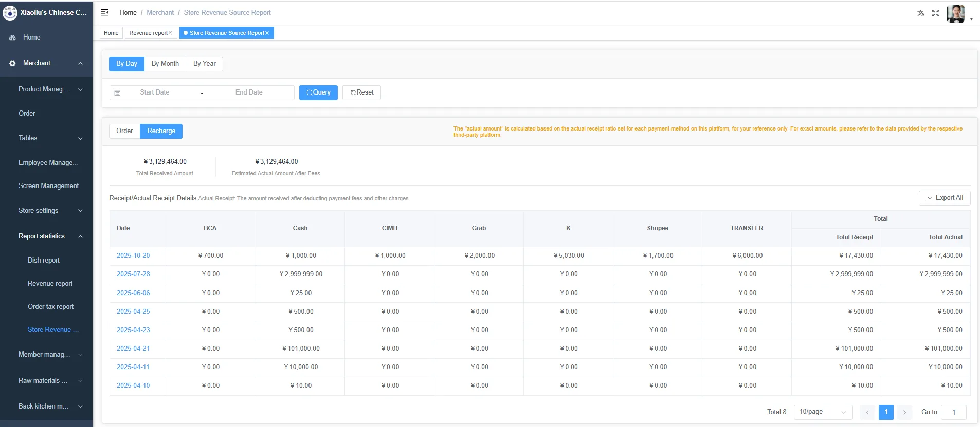Expand Product Management submenu
This screenshot has height=427, width=980.
(80, 89)
